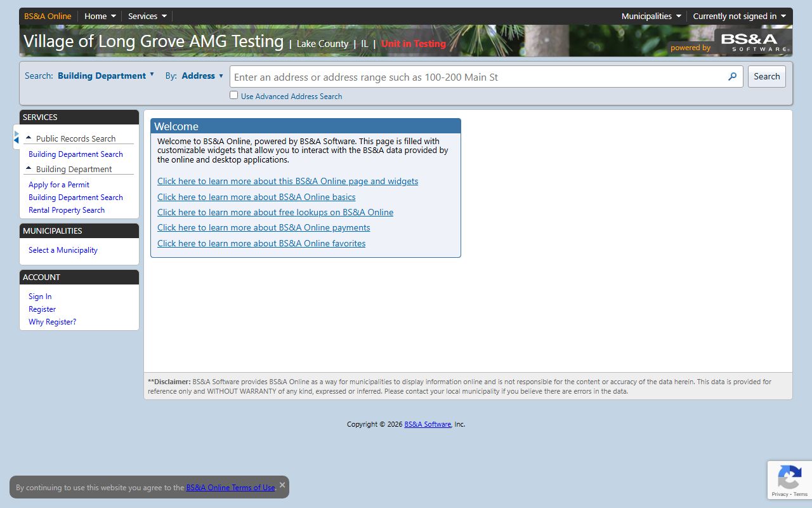
Task: Click the Register link in Account section
Action: click(x=42, y=309)
